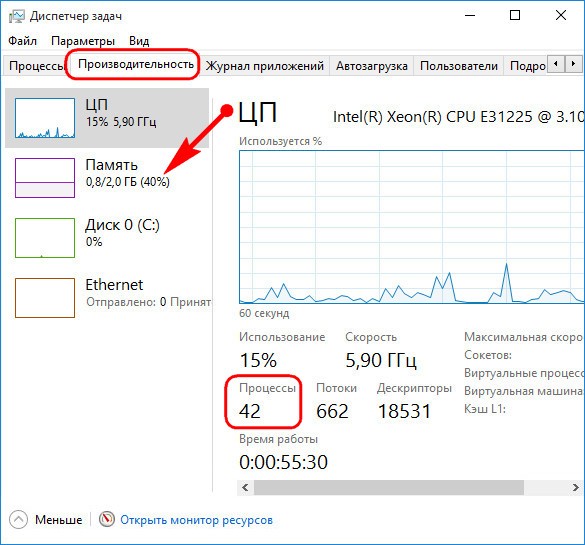
Task: Click the Процессы count value 42
Action: [250, 411]
